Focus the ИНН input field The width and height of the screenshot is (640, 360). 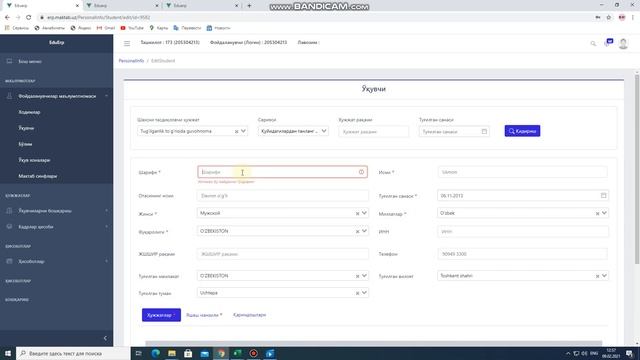[x=522, y=231]
